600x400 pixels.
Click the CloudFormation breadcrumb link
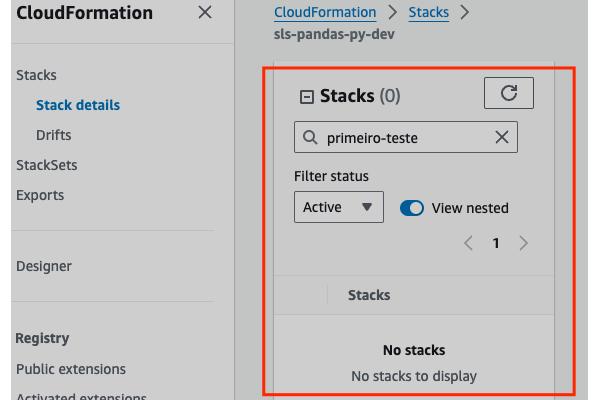pos(325,13)
